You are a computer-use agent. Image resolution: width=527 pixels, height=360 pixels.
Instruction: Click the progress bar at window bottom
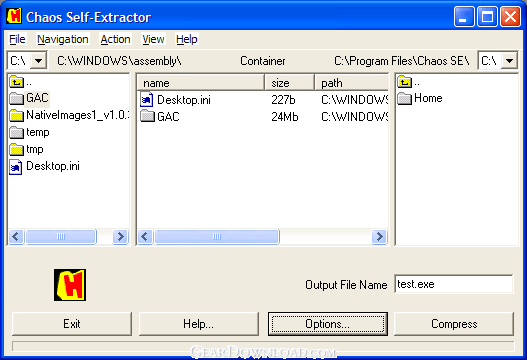coord(263,346)
